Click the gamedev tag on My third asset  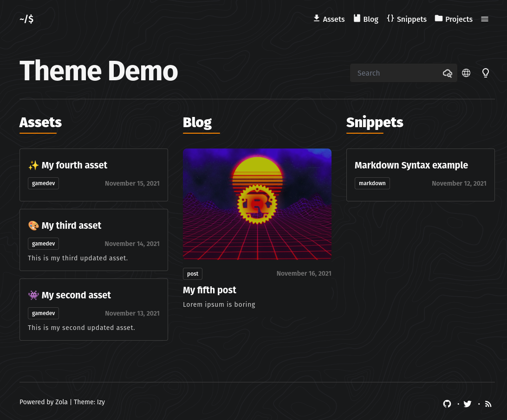click(43, 244)
